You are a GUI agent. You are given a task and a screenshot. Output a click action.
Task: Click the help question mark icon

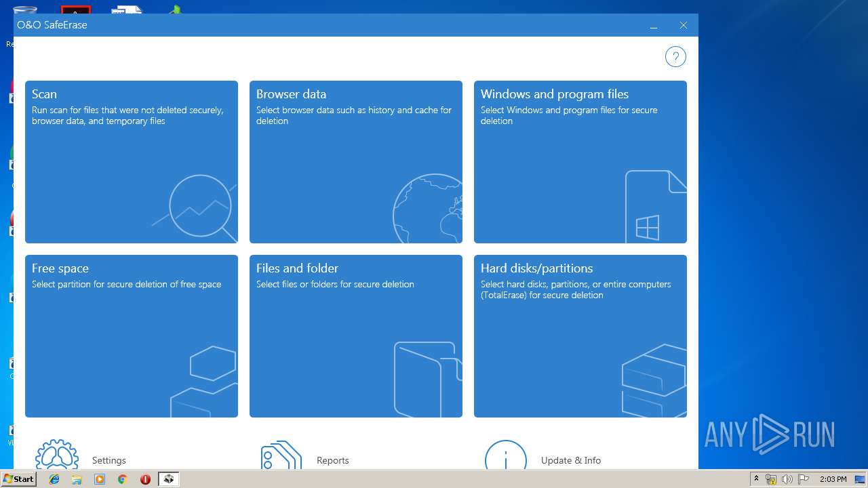coord(675,57)
